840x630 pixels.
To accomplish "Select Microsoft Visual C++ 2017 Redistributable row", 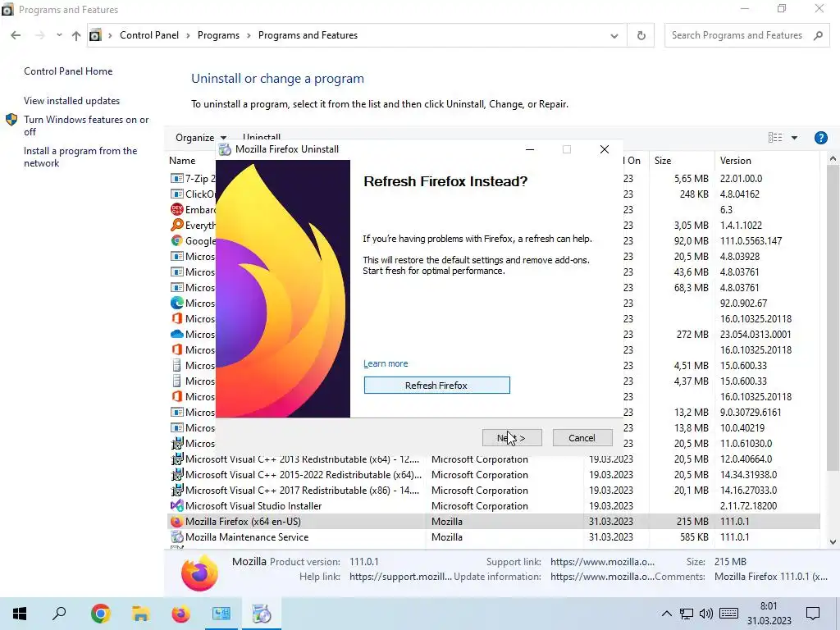I will pos(493,491).
